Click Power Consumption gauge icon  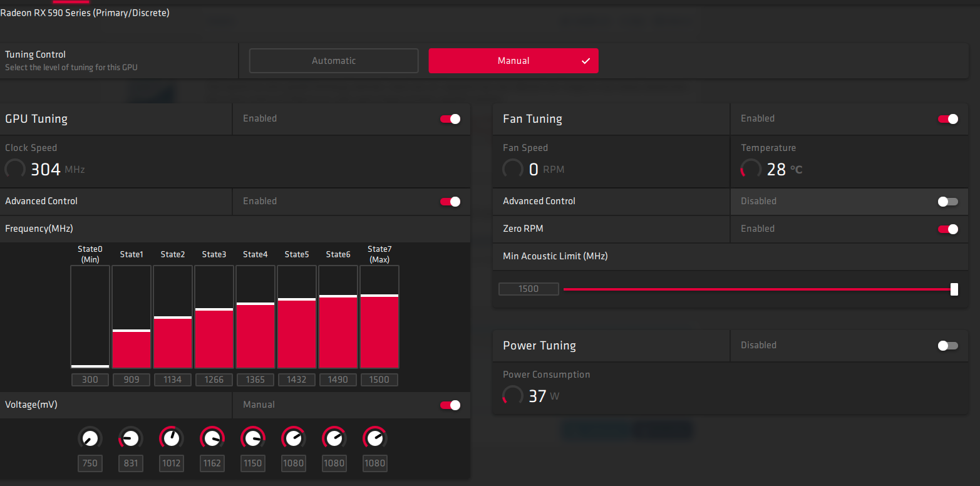(513, 396)
